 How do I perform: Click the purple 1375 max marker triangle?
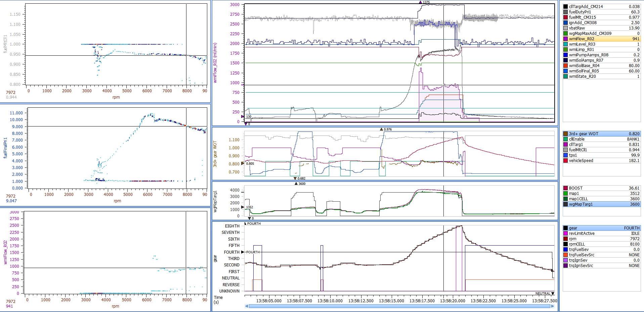(420, 2)
